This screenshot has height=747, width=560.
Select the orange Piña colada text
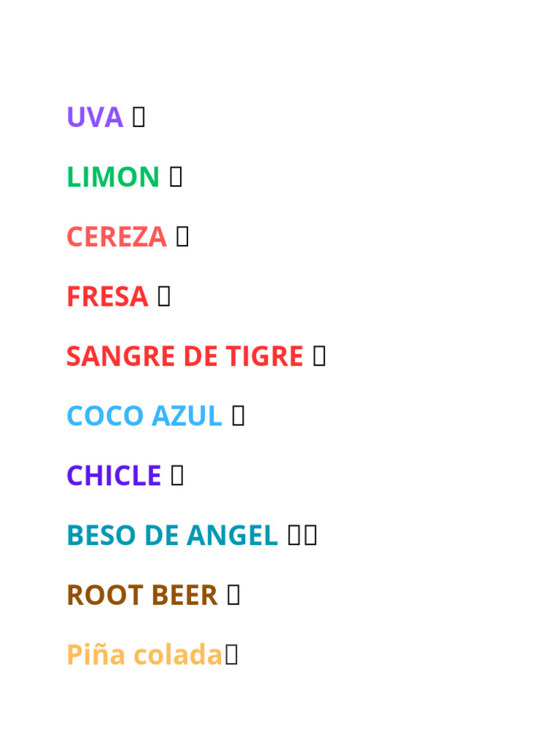144,654
